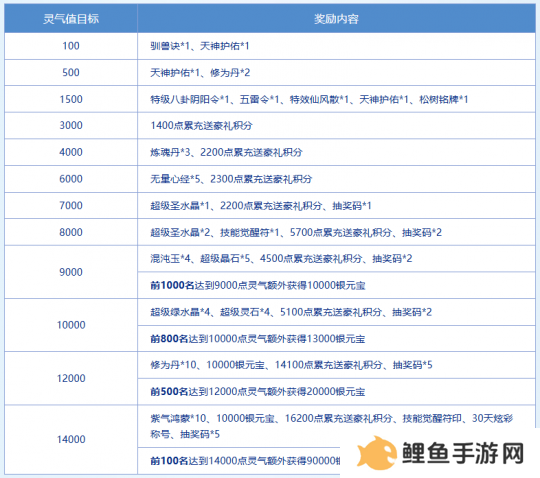Click the 10000 target value cell
This screenshot has height=478, width=540.
71,325
